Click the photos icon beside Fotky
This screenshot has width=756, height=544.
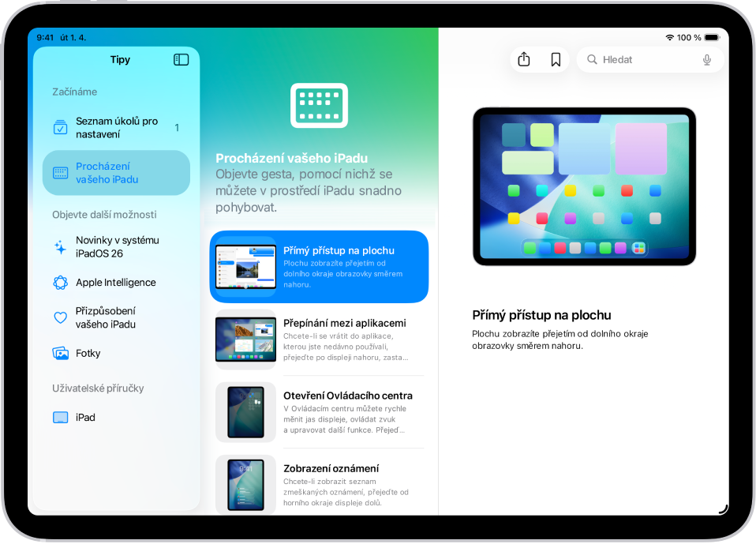click(x=60, y=353)
